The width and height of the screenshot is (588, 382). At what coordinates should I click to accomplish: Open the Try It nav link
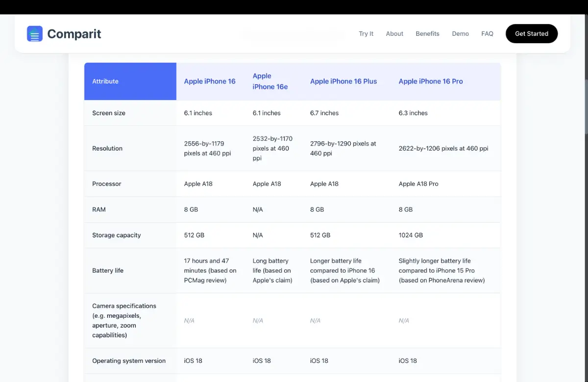366,34
